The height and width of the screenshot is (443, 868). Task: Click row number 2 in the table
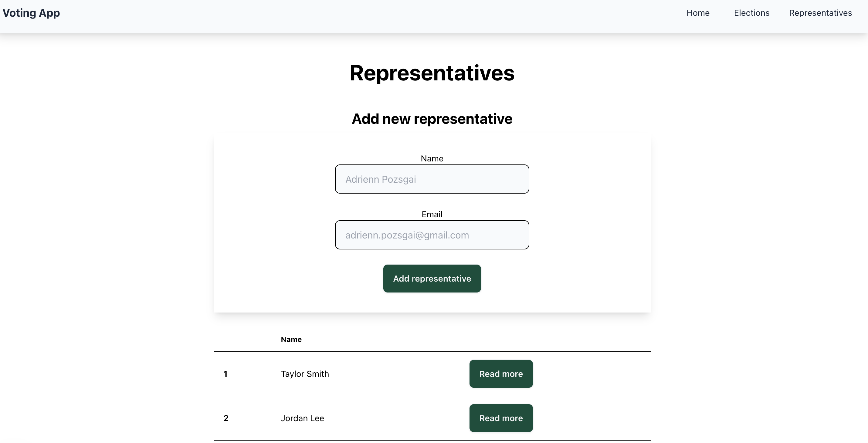[x=226, y=418]
